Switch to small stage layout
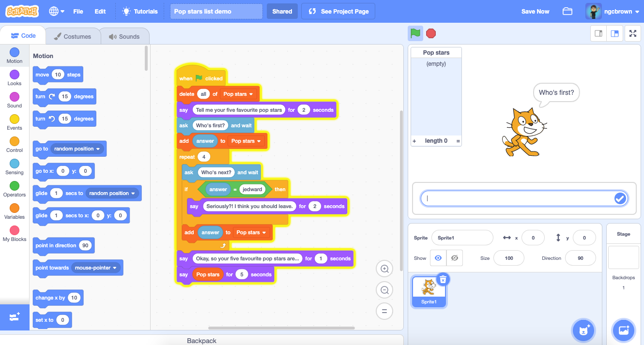The width and height of the screenshot is (644, 345). (x=598, y=33)
